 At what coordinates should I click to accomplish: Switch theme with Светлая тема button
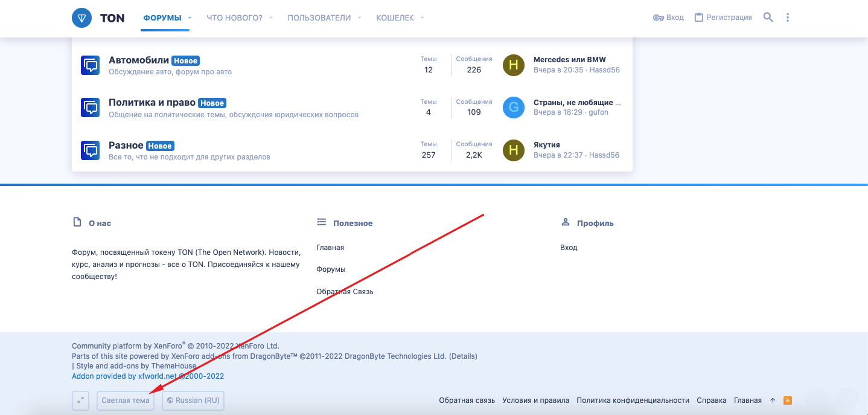point(126,401)
